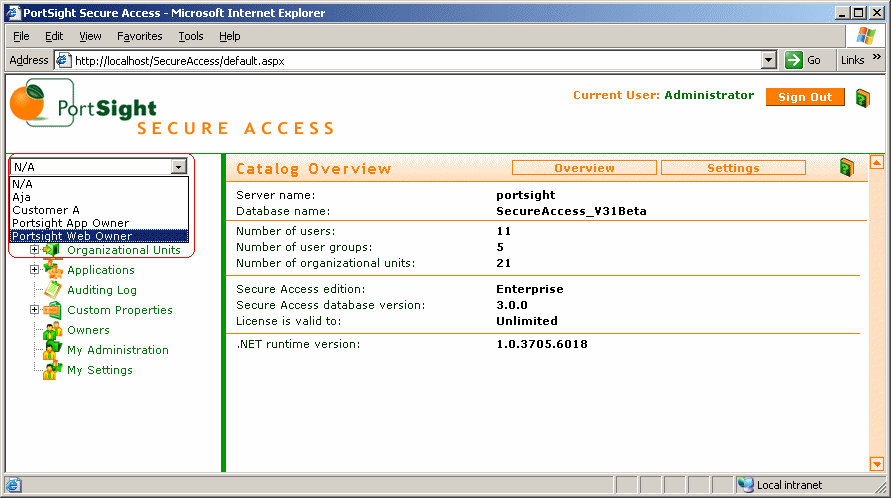This screenshot has height=498, width=891.
Task: Switch to the Settings tab
Action: coord(733,168)
